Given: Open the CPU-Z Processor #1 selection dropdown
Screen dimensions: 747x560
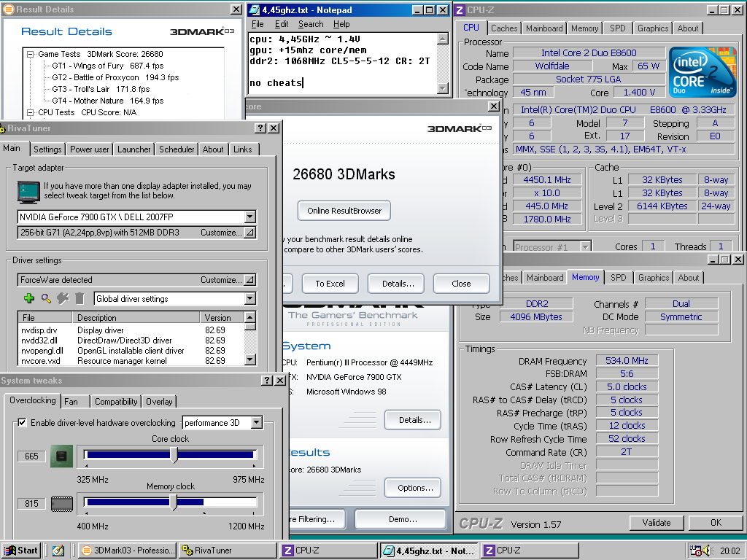Looking at the screenshot, I should pos(586,247).
